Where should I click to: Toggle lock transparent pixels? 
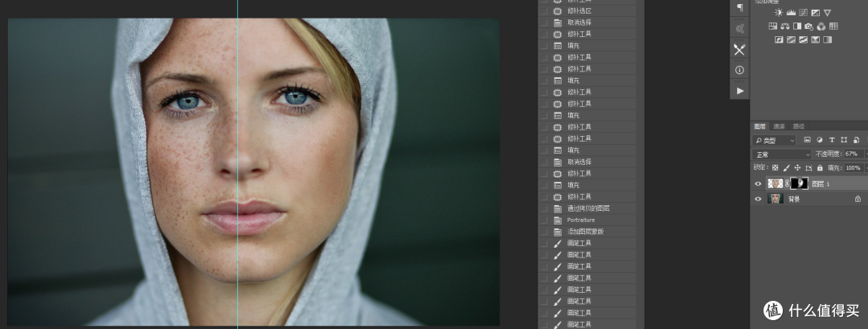775,168
